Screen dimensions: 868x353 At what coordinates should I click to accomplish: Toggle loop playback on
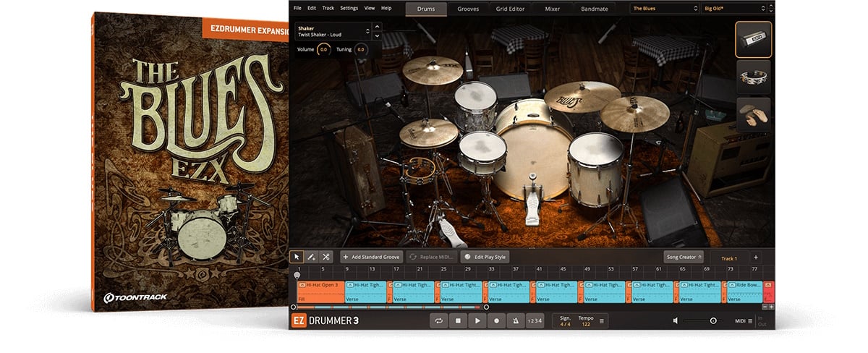tap(438, 320)
